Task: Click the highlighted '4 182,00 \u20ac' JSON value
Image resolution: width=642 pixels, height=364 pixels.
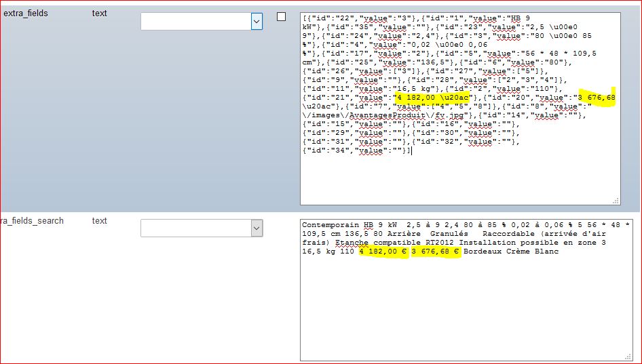Action: pyautogui.click(x=432, y=98)
